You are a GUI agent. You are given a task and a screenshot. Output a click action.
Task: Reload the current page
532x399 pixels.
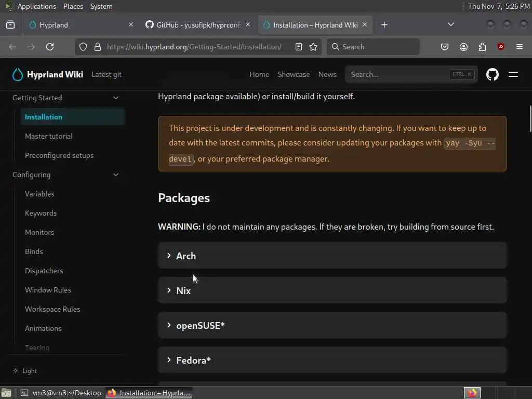[x=50, y=47]
